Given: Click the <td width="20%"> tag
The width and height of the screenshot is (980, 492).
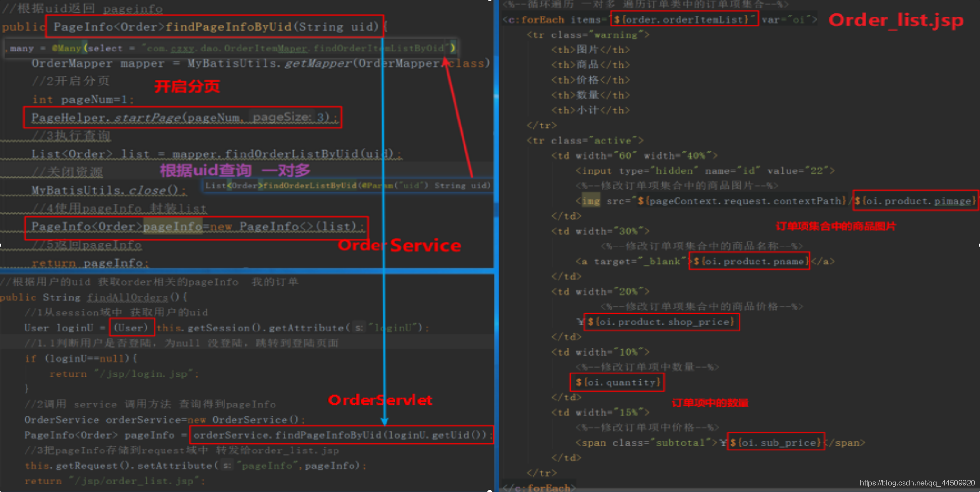Looking at the screenshot, I should pyautogui.click(x=601, y=292).
